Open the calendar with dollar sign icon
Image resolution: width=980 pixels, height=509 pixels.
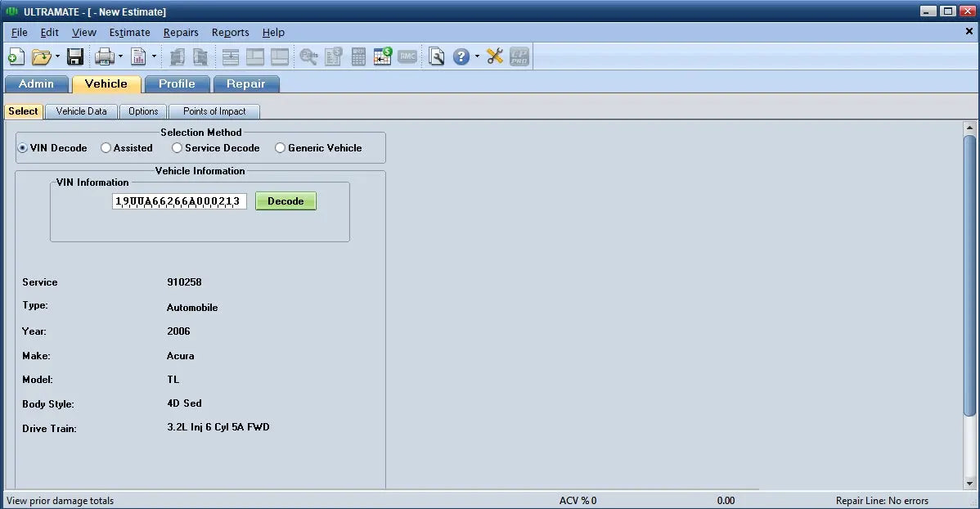pos(382,56)
